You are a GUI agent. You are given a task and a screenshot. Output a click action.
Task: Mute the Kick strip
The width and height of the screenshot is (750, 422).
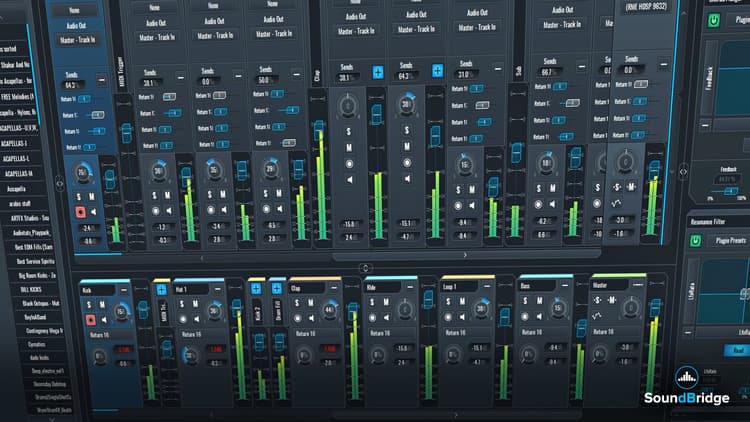(x=102, y=304)
